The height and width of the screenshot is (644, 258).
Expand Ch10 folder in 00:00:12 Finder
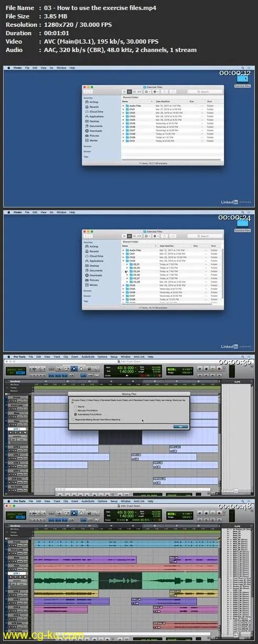123,141
